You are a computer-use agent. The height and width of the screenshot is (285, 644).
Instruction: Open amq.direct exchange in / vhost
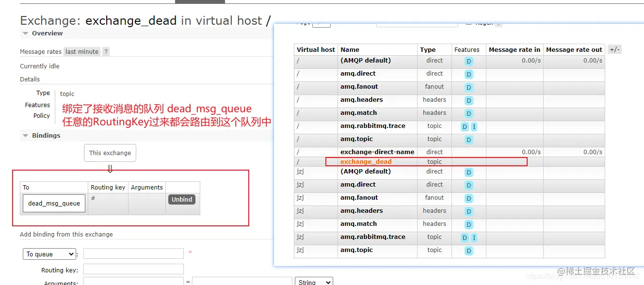[358, 74]
